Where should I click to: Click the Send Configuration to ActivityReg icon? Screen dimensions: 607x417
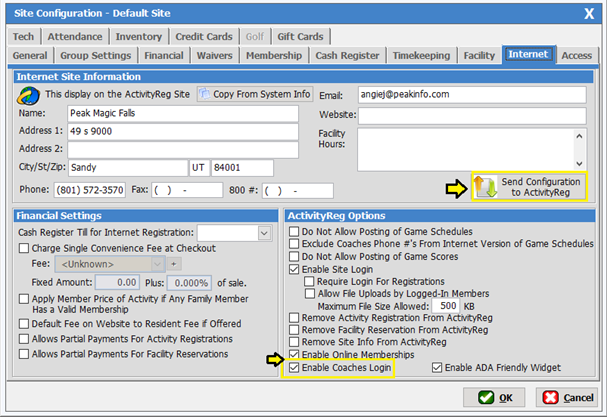pyautogui.click(x=487, y=186)
